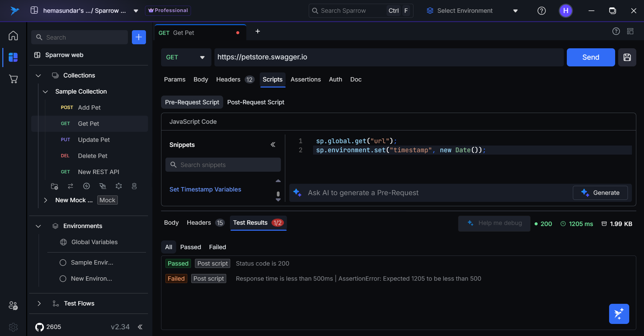
Task: Open the help question mark icon in title bar
Action: (541, 11)
